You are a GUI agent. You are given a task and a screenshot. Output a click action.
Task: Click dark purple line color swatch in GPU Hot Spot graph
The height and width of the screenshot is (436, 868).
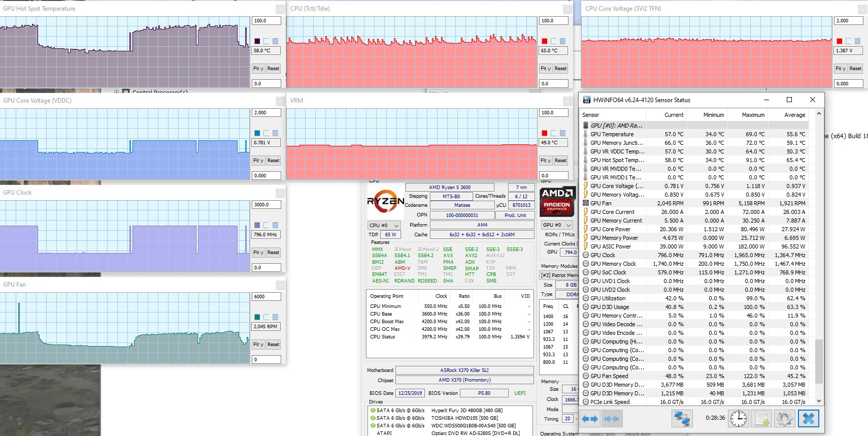pyautogui.click(x=257, y=41)
